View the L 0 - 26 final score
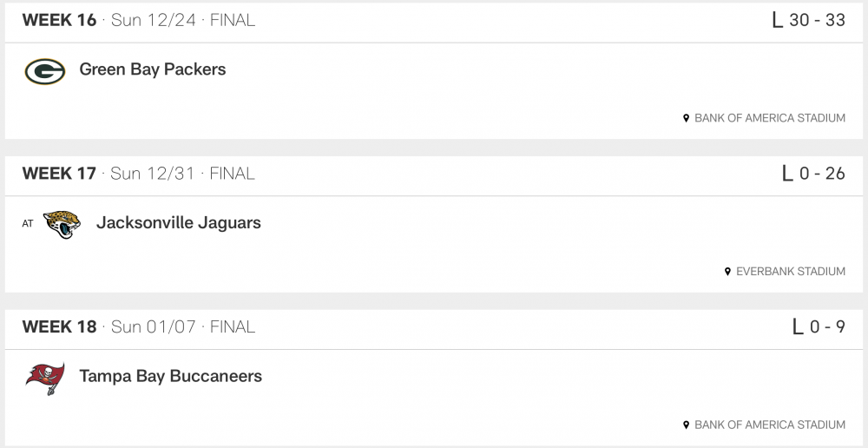The image size is (868, 448). pyautogui.click(x=813, y=174)
